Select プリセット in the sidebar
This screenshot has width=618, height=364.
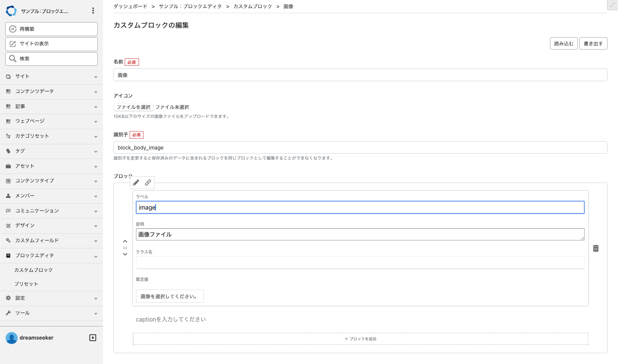(26, 284)
